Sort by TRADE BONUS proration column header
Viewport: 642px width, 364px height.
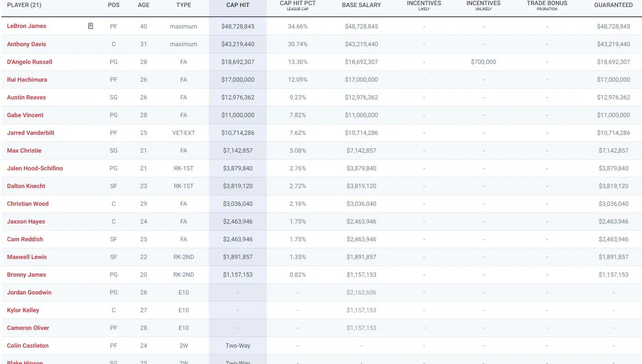(x=547, y=5)
